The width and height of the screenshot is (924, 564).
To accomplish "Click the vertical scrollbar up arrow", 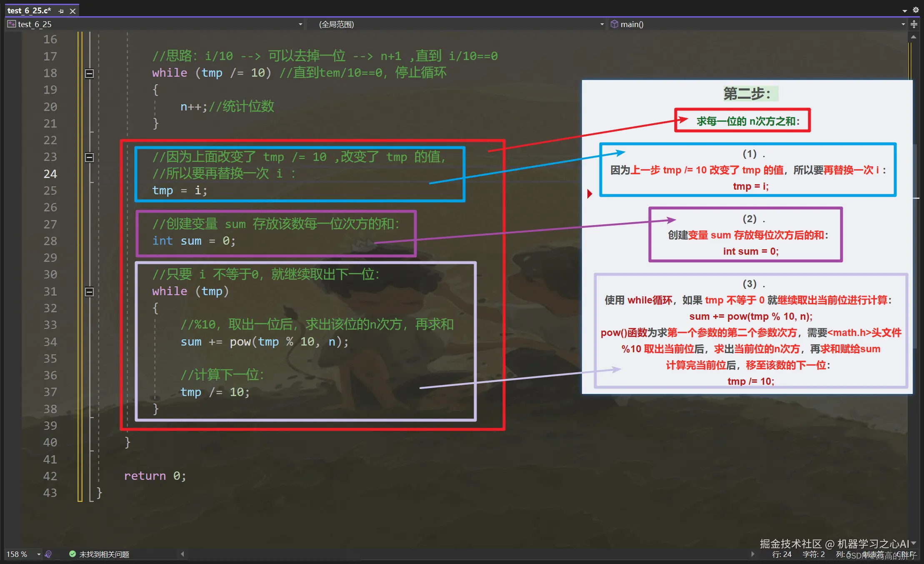I will pos(914,37).
